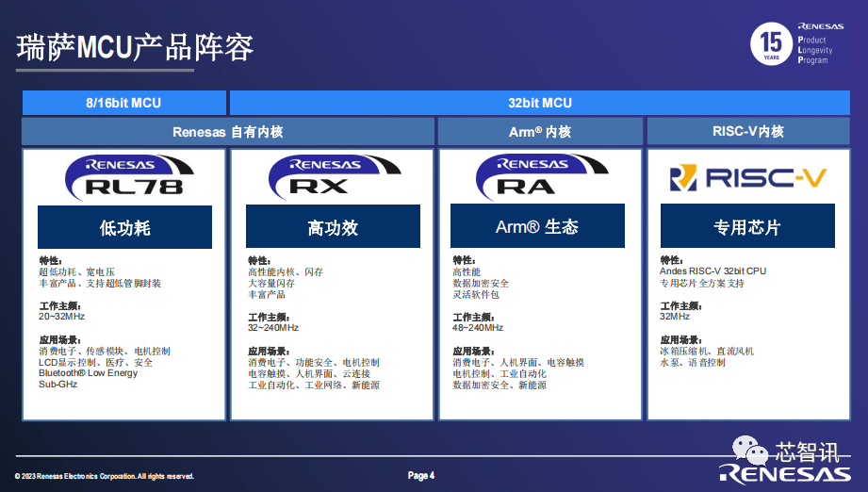Click the text 大容量闪存

coord(271,284)
